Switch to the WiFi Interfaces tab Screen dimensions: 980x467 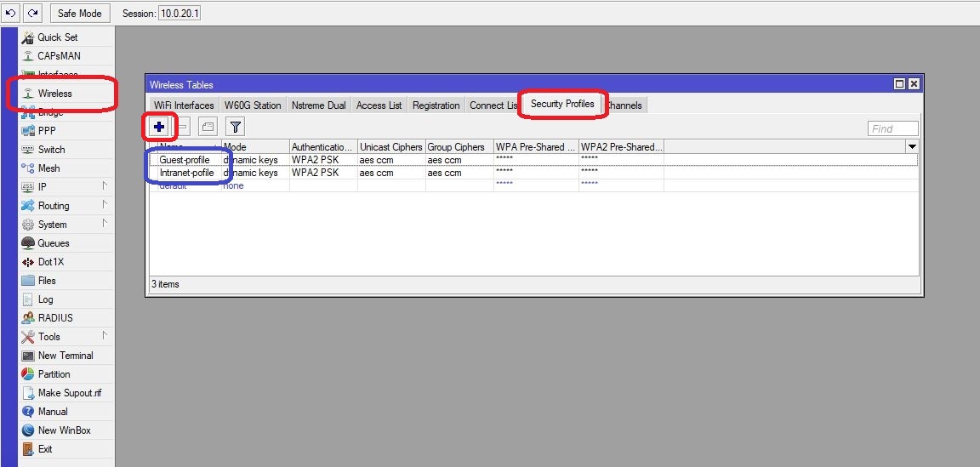pyautogui.click(x=183, y=105)
